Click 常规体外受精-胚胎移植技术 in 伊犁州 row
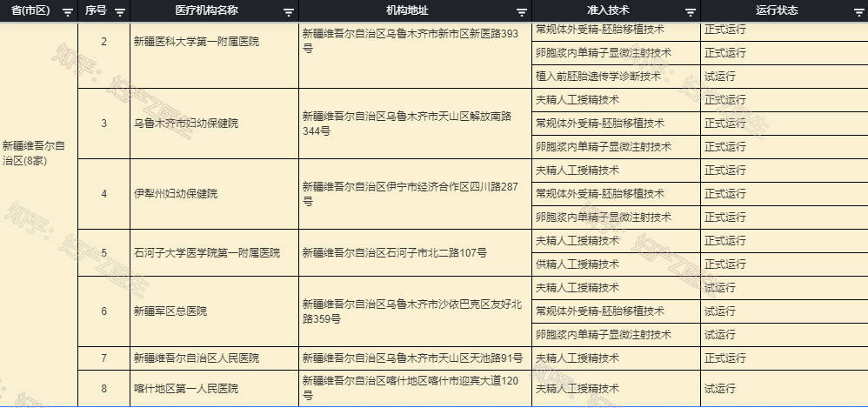Viewport: 868px width, 408px height. [x=616, y=194]
